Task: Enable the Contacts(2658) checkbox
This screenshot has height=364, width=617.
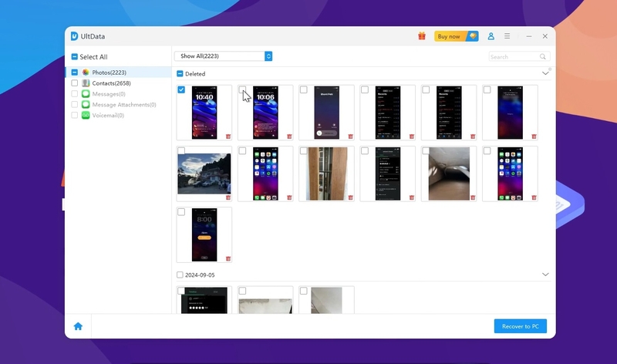Action: click(x=75, y=83)
